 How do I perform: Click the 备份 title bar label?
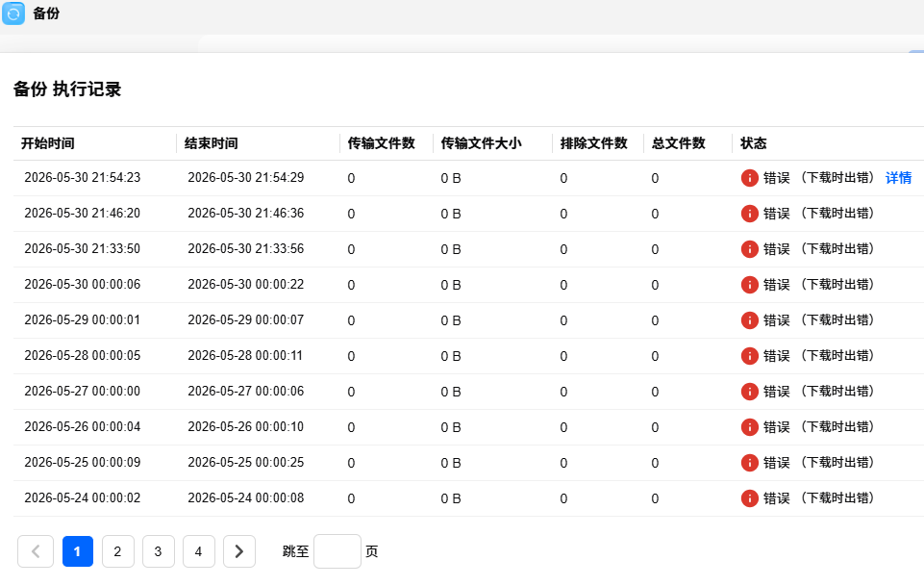pos(46,13)
